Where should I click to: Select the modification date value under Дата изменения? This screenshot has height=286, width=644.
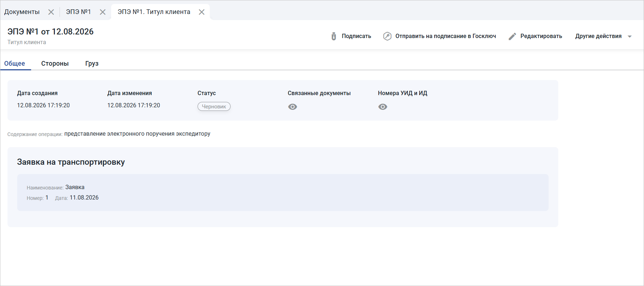pyautogui.click(x=134, y=106)
